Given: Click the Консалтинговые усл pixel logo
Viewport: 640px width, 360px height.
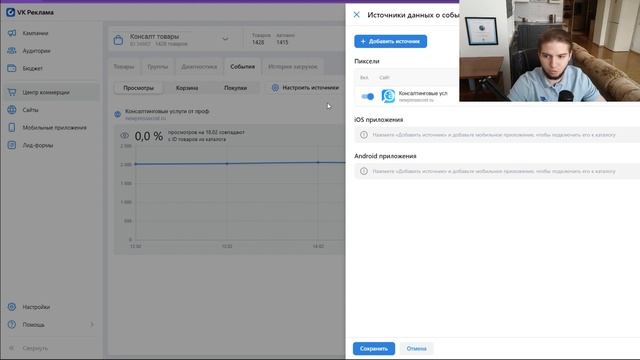Looking at the screenshot, I should tap(388, 96).
